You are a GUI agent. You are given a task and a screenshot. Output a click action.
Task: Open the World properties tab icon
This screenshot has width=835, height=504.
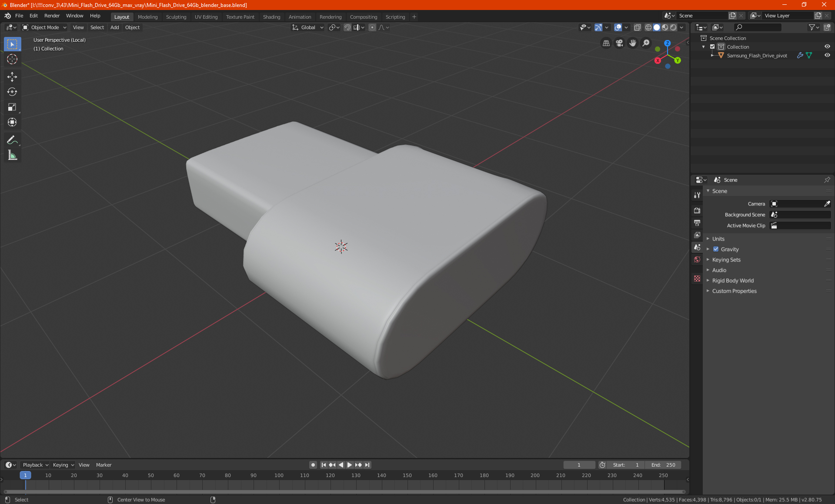(x=697, y=259)
